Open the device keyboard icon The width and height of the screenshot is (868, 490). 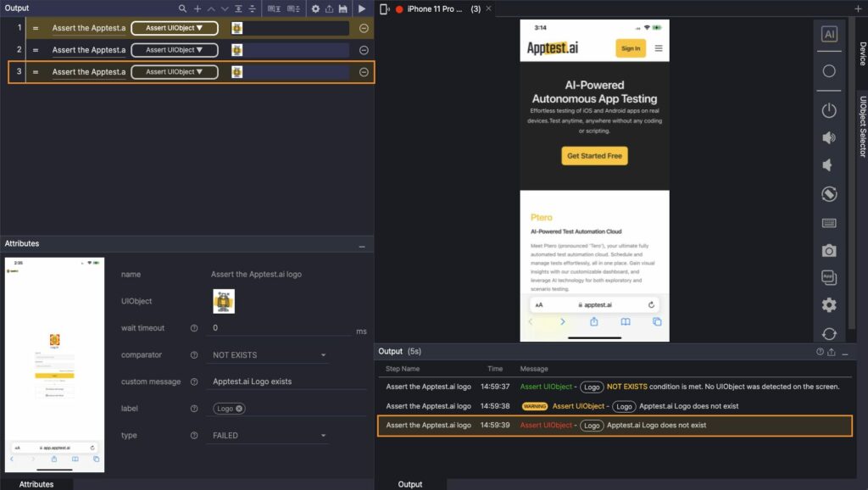[829, 223]
